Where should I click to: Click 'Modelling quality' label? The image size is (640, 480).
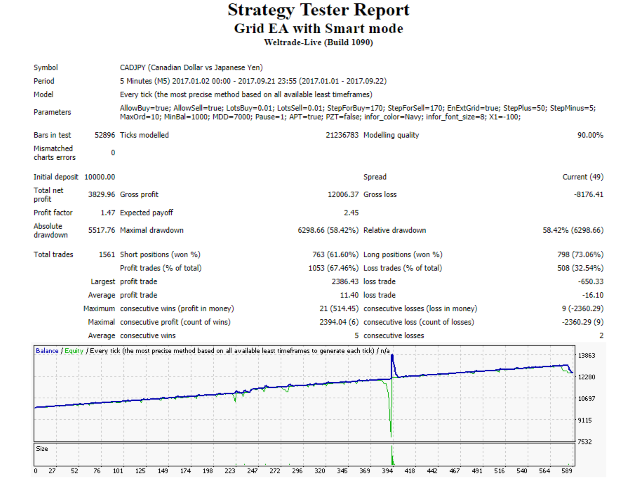(391, 135)
